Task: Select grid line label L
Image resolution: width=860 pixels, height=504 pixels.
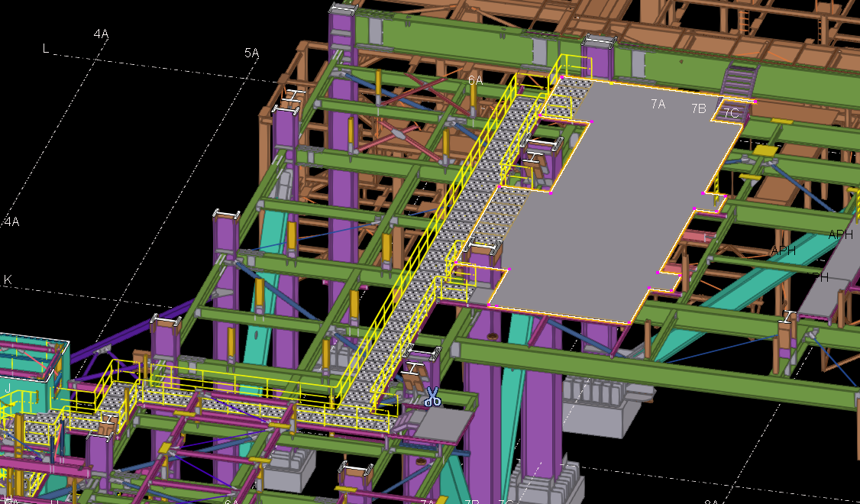Action: click(x=46, y=49)
